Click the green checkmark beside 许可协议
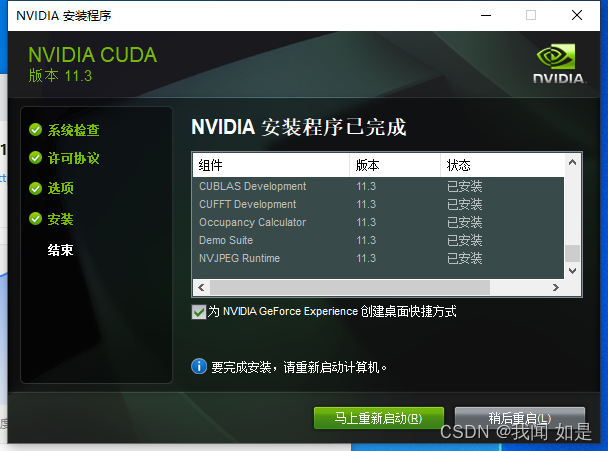This screenshot has width=608, height=451. point(35,157)
